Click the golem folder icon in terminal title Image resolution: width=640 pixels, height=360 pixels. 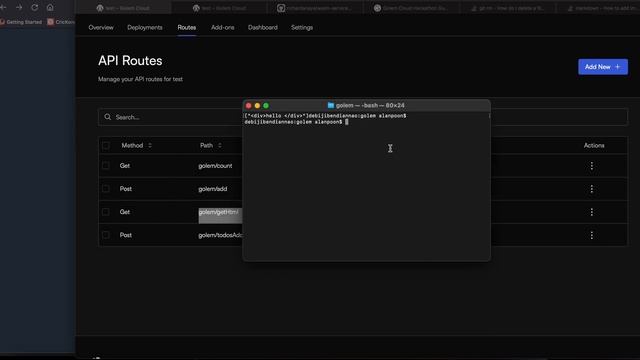(331, 105)
